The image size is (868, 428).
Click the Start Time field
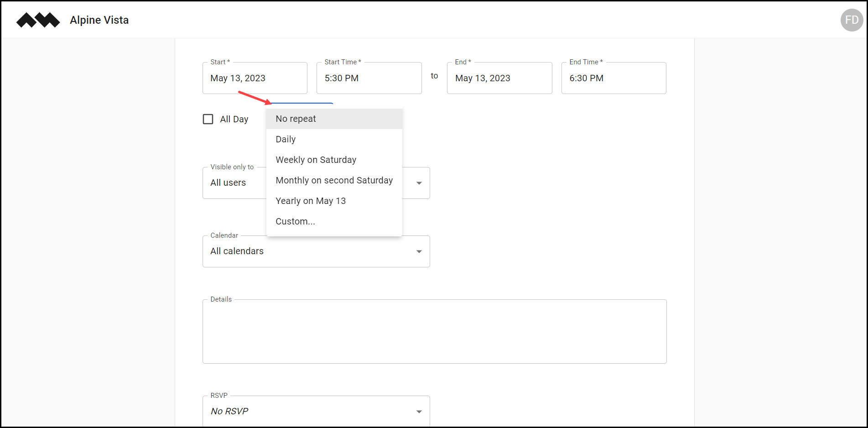(369, 78)
